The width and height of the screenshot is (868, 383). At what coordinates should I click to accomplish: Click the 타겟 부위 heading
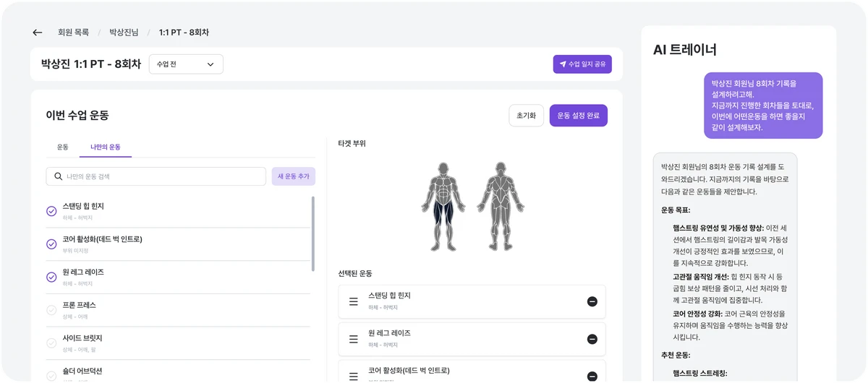pos(352,144)
